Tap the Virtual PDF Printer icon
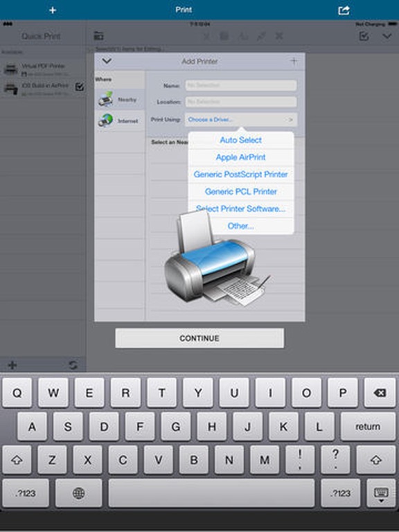 click(x=10, y=69)
